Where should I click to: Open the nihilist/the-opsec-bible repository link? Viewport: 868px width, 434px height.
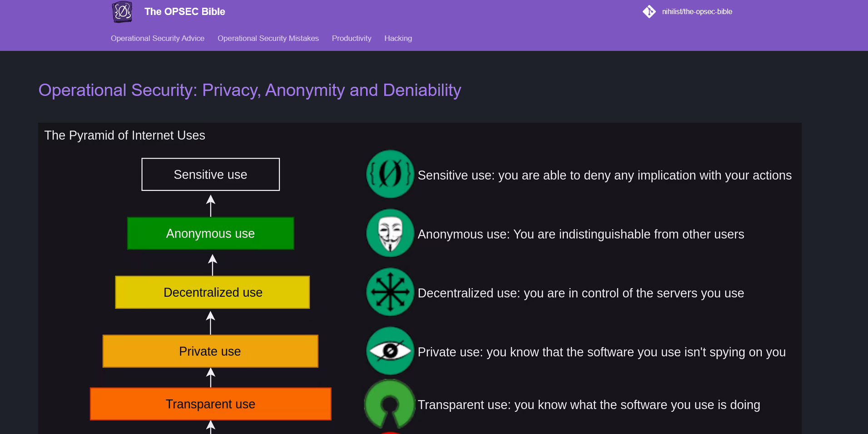(x=697, y=12)
